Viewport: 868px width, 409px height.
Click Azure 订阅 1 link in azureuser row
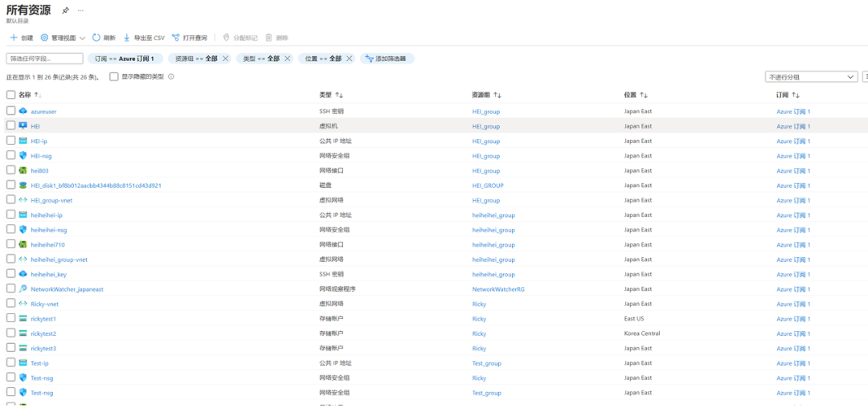(793, 111)
